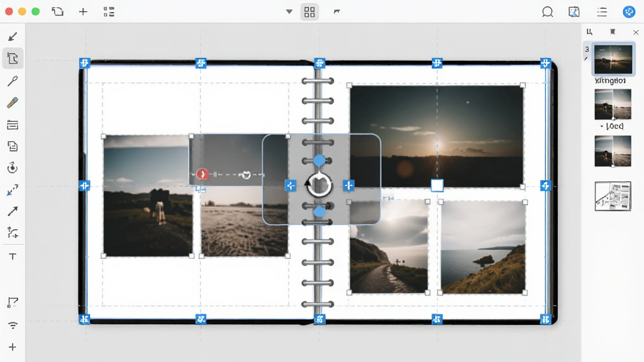Click the wireless signal icon in left toolbar

(13, 326)
